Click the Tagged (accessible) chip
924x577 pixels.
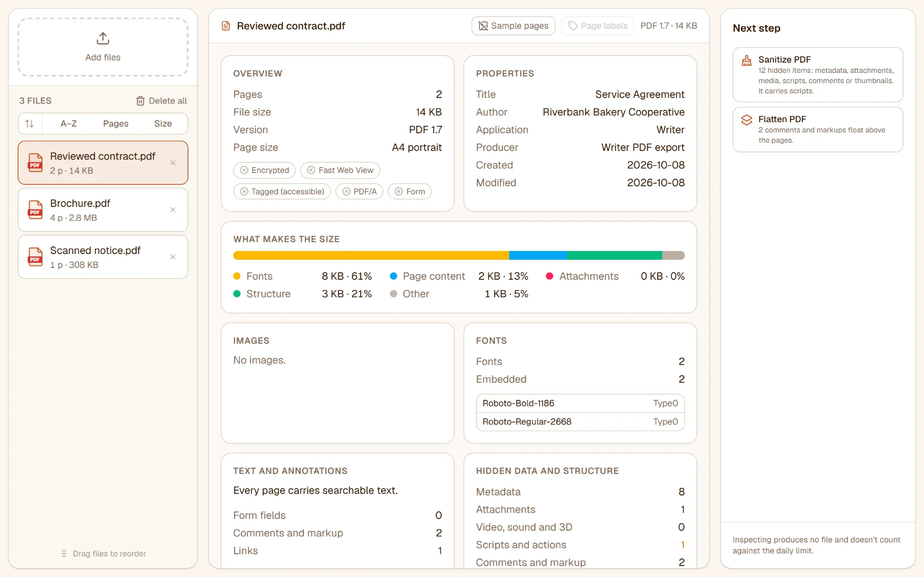click(282, 191)
